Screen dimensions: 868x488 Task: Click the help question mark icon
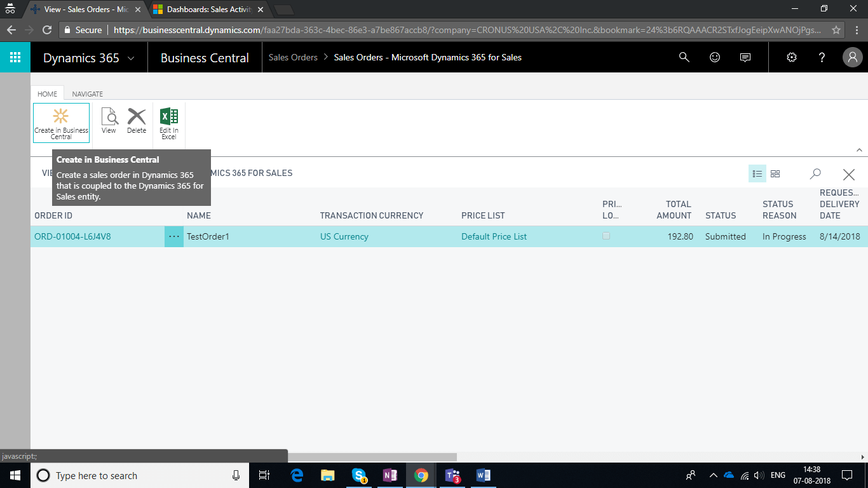822,57
